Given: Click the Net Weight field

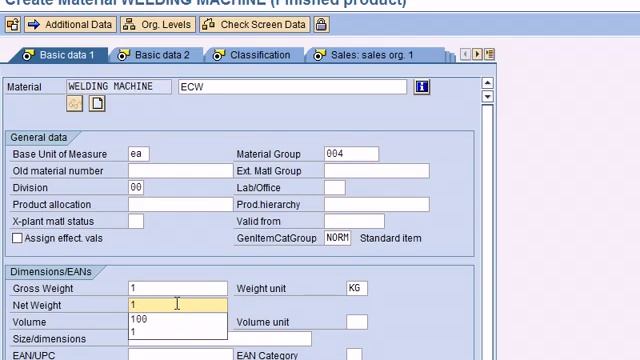Looking at the screenshot, I should (x=178, y=305).
